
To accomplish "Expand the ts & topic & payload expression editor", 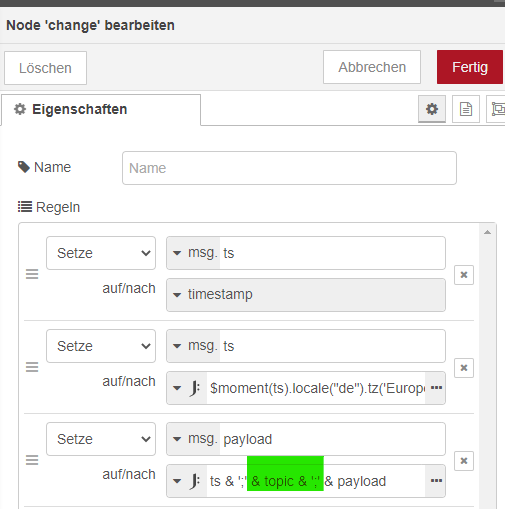I will (436, 481).
